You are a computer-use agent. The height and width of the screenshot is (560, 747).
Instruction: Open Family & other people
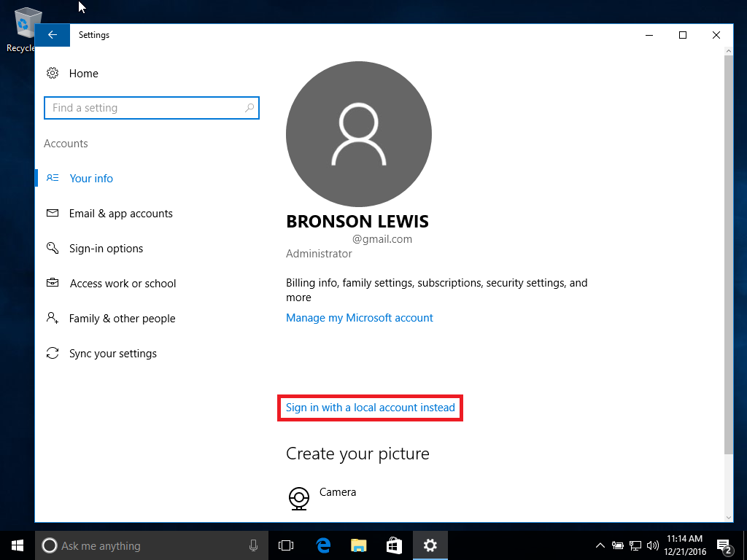[x=122, y=319]
